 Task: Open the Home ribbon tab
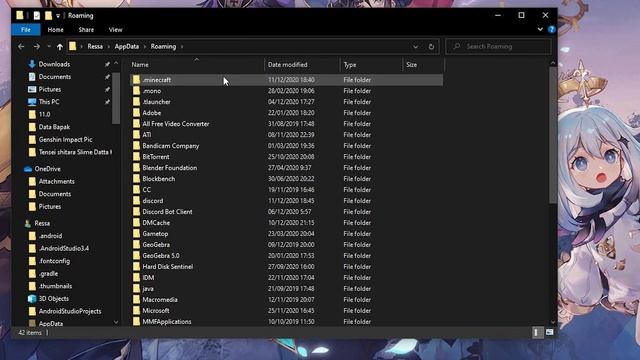pos(56,30)
